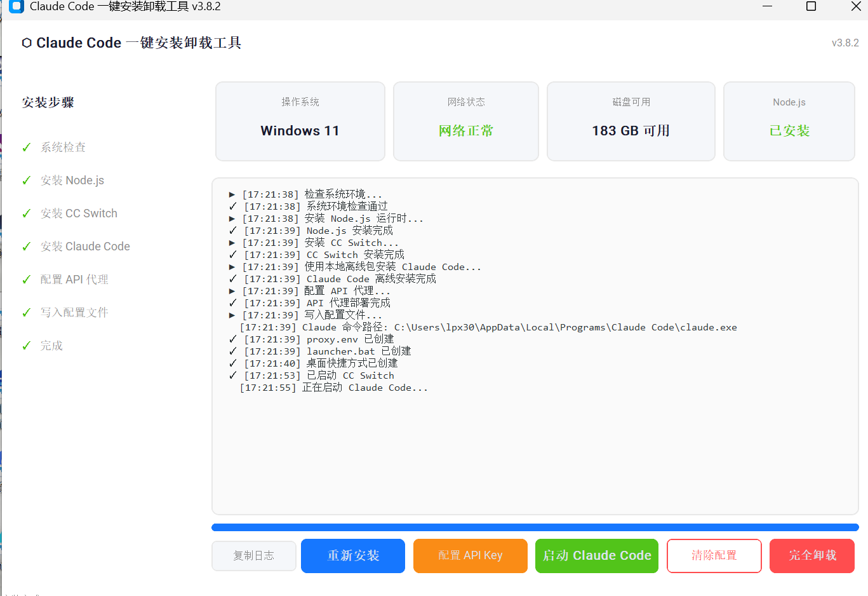This screenshot has width=868, height=596.
Task: Click the 清除配置 button
Action: [714, 556]
